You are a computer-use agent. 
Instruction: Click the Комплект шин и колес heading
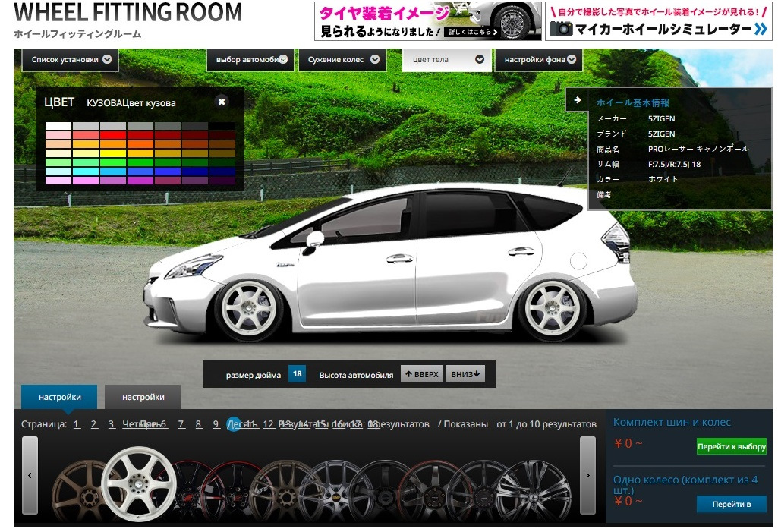tap(672, 422)
